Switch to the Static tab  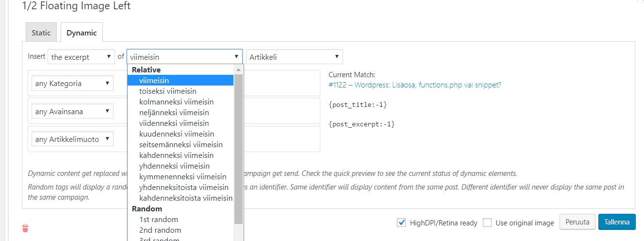(41, 33)
